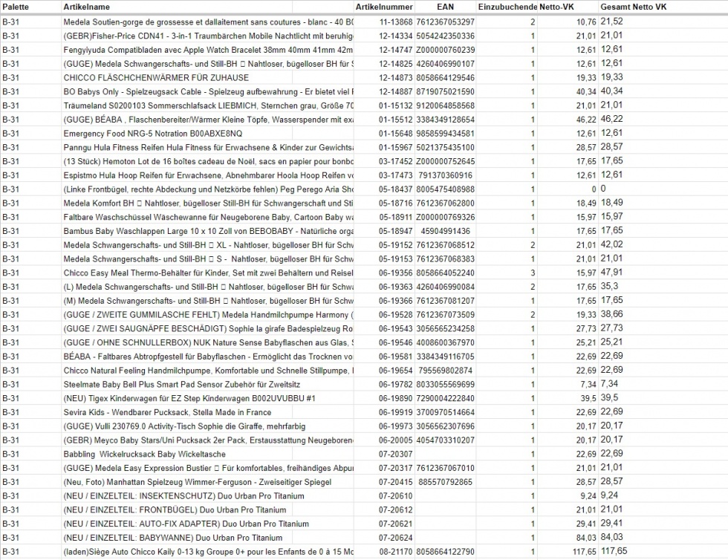Click article number 06-19366
Image resolution: width=728 pixels, height=560 pixels.
click(395, 301)
